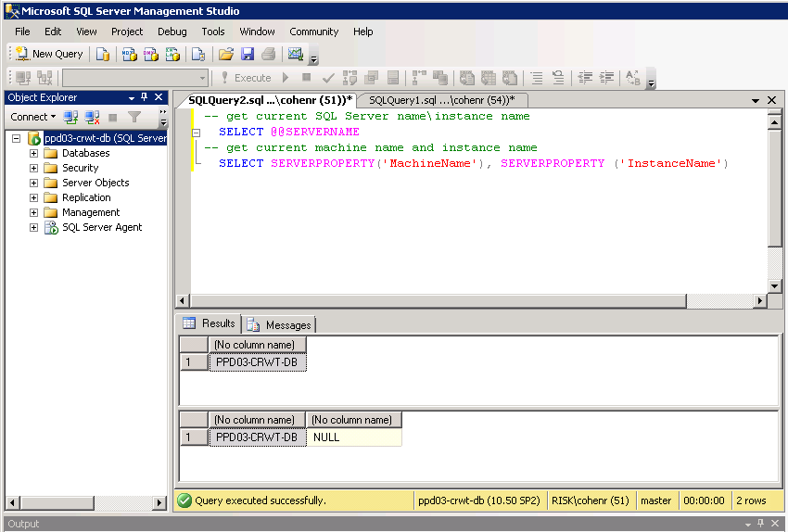Uncomment the selected lines
The width and height of the screenshot is (788, 532).
558,78
